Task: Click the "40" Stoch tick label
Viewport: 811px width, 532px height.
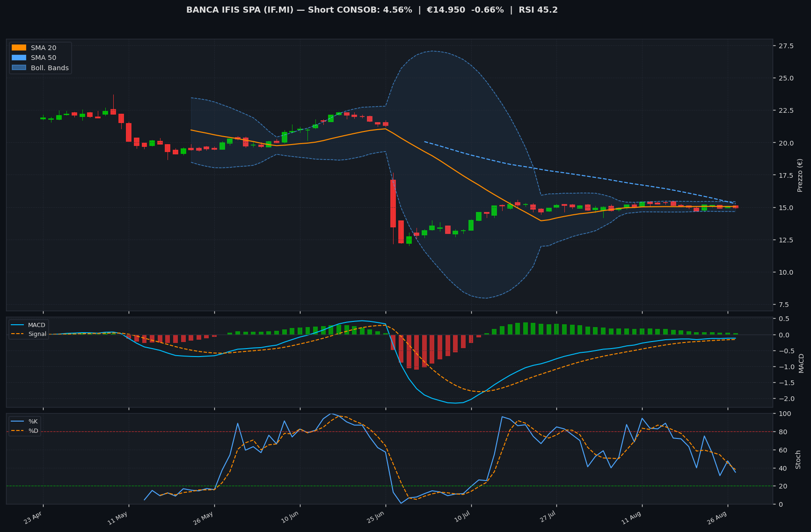Action: tap(782, 468)
